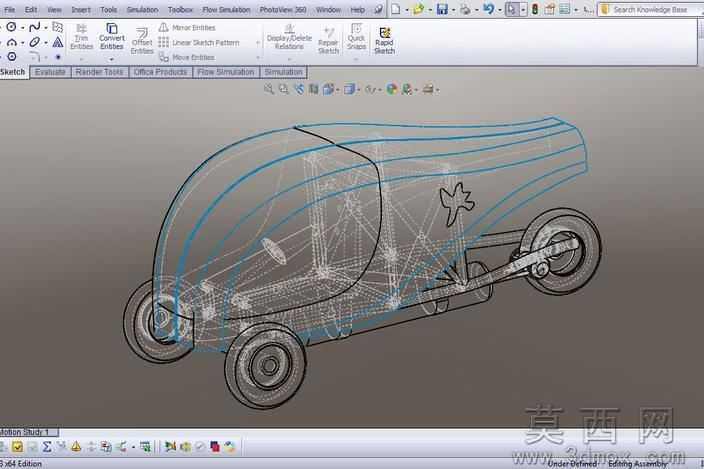The image size is (704, 469).
Task: Open the Undo dropdown arrow
Action: 500,10
